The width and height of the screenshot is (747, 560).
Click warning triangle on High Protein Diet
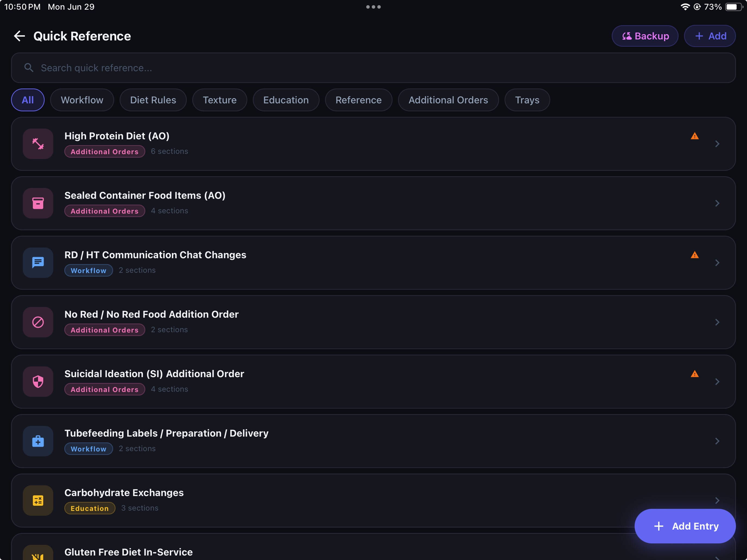pos(695,136)
